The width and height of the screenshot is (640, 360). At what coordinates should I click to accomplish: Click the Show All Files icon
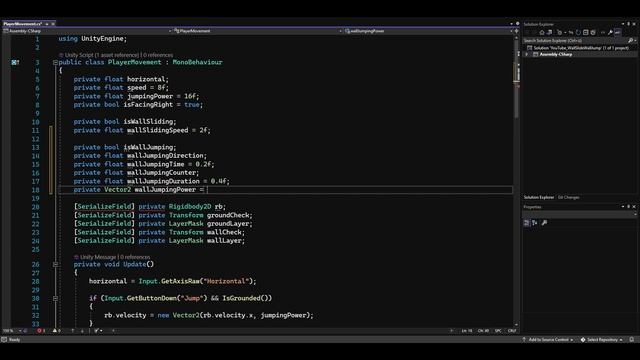(593, 33)
